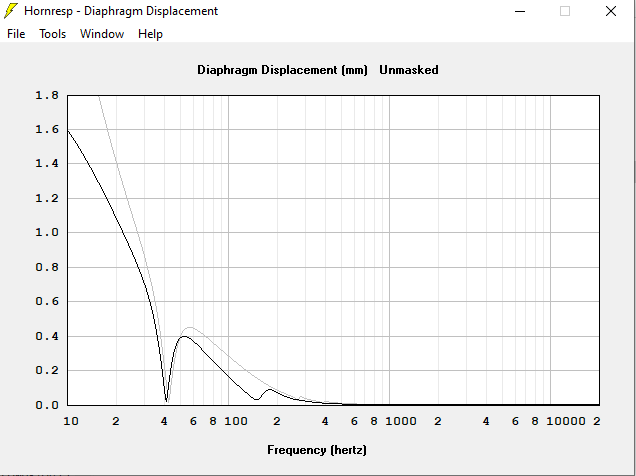
Task: Click the 1.8 value on vertical axis
Action: click(47, 95)
